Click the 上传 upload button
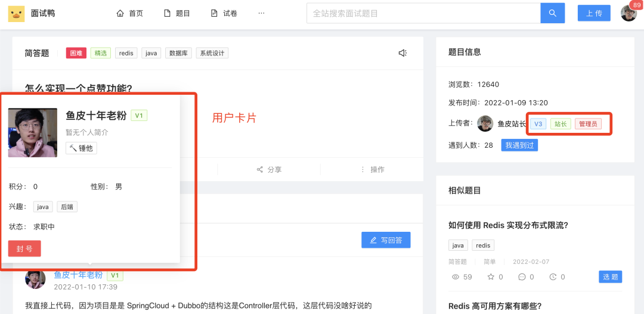The width and height of the screenshot is (644, 314). tap(593, 13)
